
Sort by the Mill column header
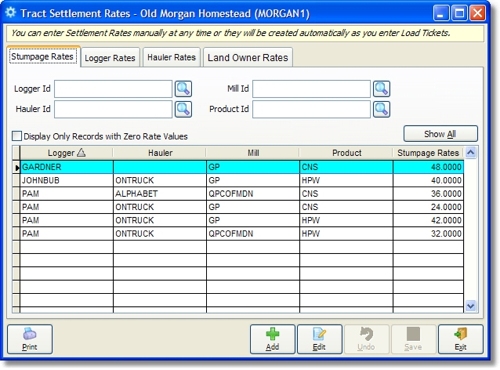click(253, 153)
